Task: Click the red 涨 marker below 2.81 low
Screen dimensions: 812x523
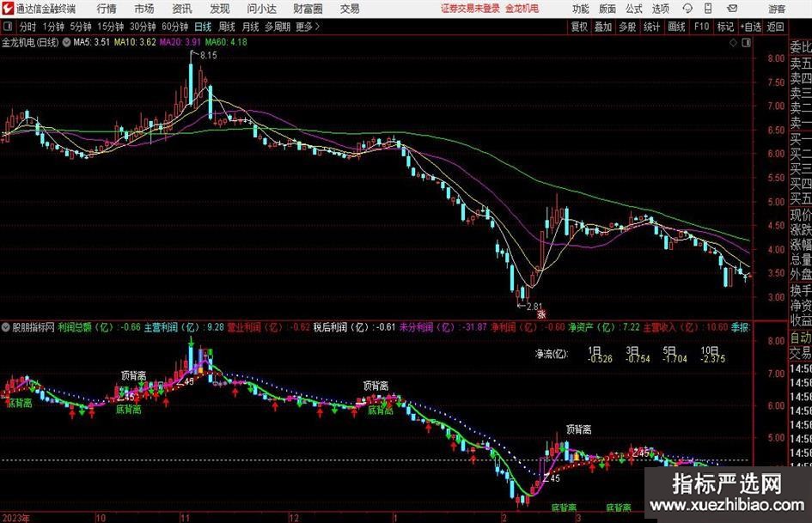Action: point(541,313)
